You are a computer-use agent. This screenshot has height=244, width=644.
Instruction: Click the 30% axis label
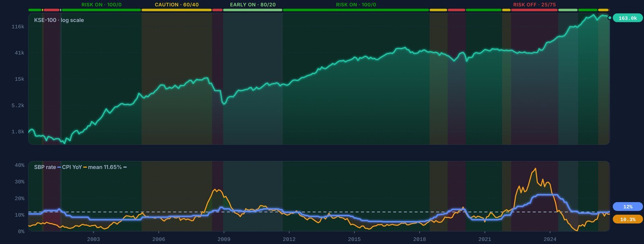click(19, 182)
